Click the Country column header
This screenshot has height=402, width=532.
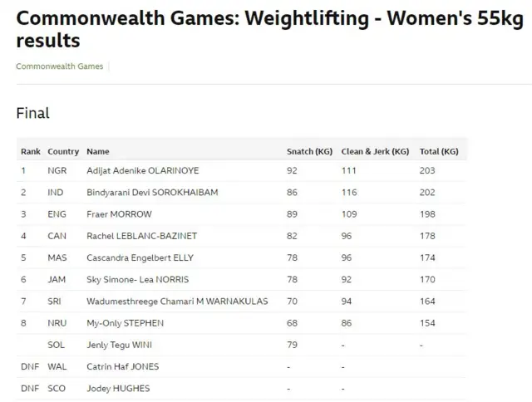click(63, 152)
